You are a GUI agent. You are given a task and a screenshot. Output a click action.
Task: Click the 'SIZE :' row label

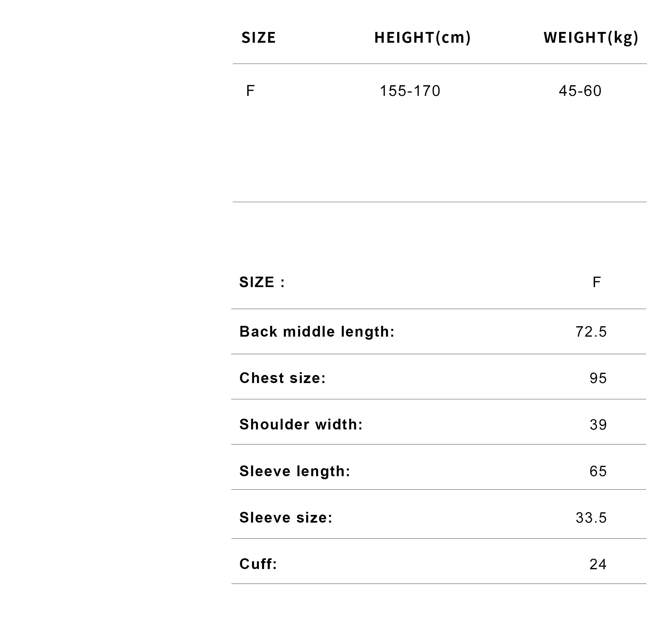click(262, 282)
